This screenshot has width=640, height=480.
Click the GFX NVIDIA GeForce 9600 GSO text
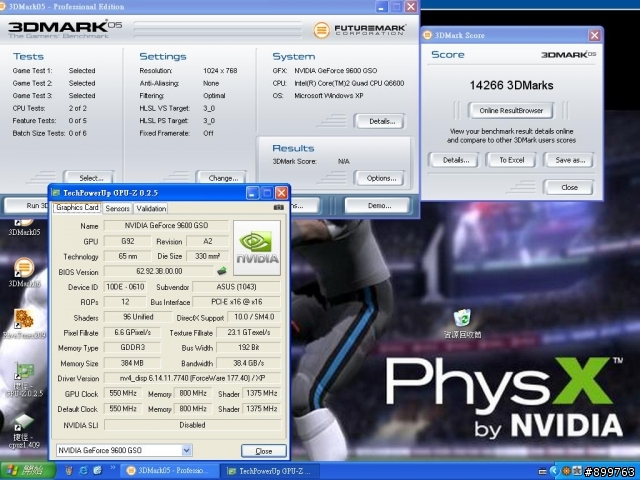[x=336, y=71]
